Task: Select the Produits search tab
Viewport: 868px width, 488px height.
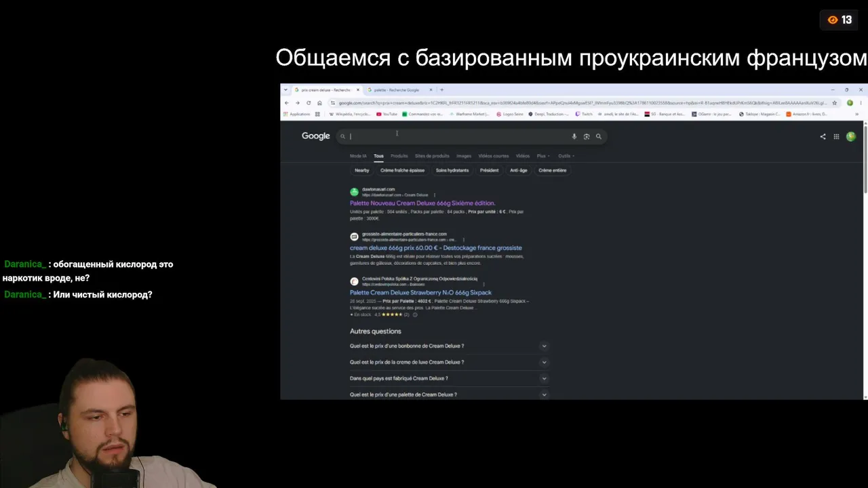Action: coord(399,156)
